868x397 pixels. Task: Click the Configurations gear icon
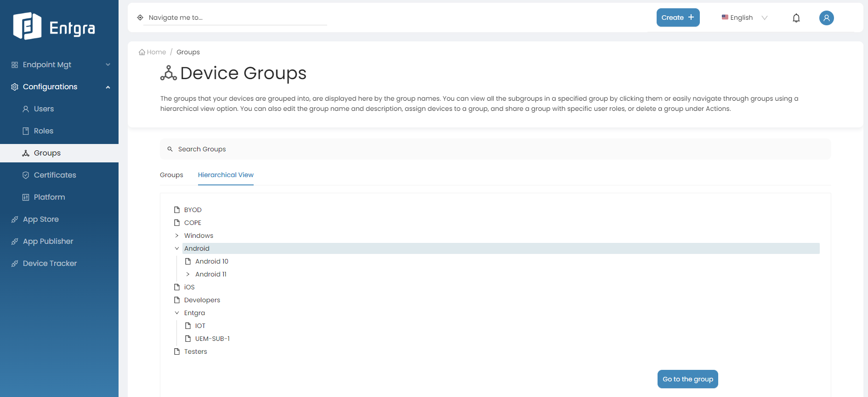point(15,87)
